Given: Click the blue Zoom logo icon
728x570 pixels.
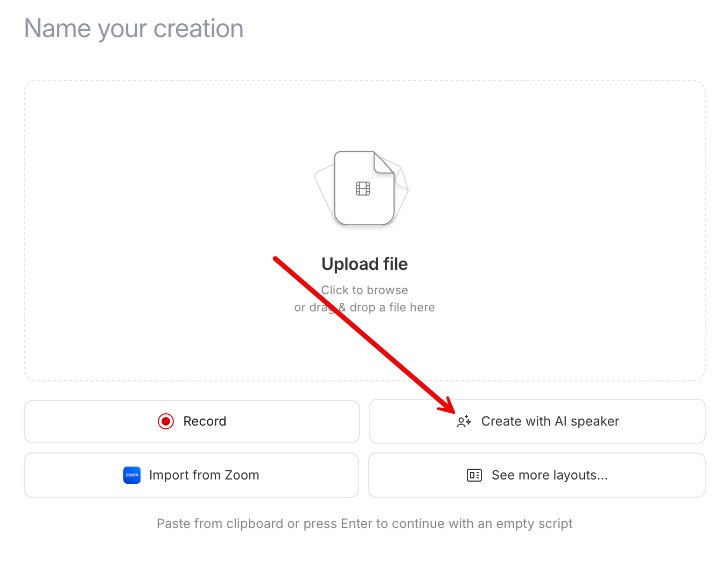Looking at the screenshot, I should (132, 475).
